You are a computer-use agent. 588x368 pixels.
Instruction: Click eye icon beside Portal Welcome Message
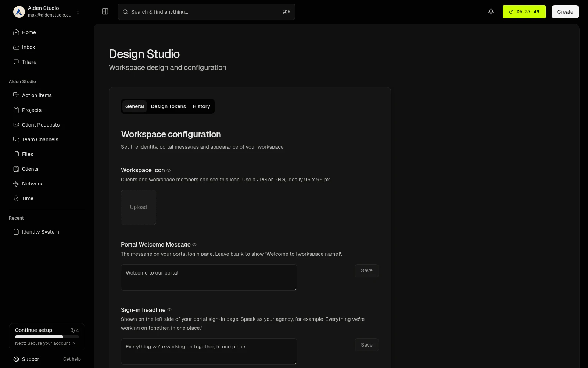194,245
